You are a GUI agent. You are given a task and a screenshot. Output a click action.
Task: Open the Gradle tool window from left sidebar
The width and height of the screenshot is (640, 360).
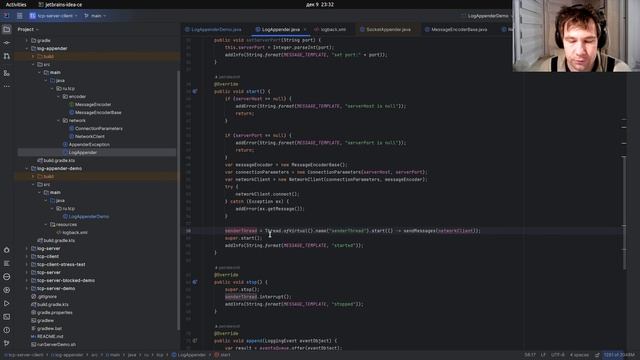click(7, 250)
